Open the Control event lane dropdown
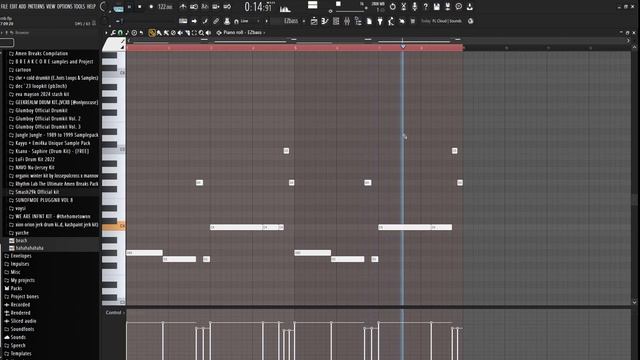The image size is (640, 360). click(115, 313)
